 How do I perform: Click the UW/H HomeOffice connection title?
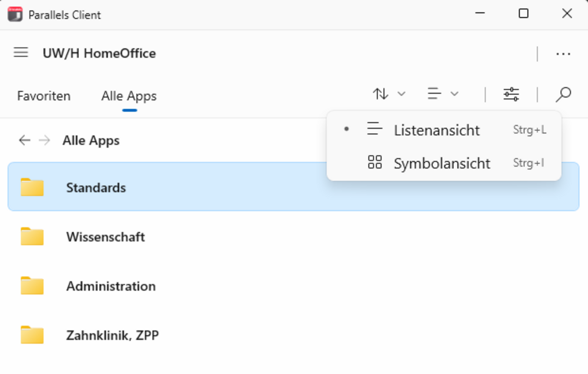[99, 53]
